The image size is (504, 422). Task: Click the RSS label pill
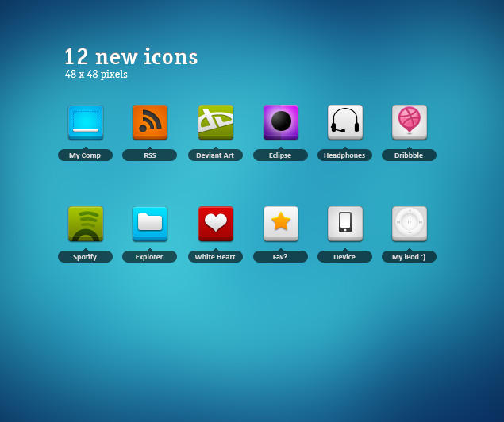pos(149,155)
